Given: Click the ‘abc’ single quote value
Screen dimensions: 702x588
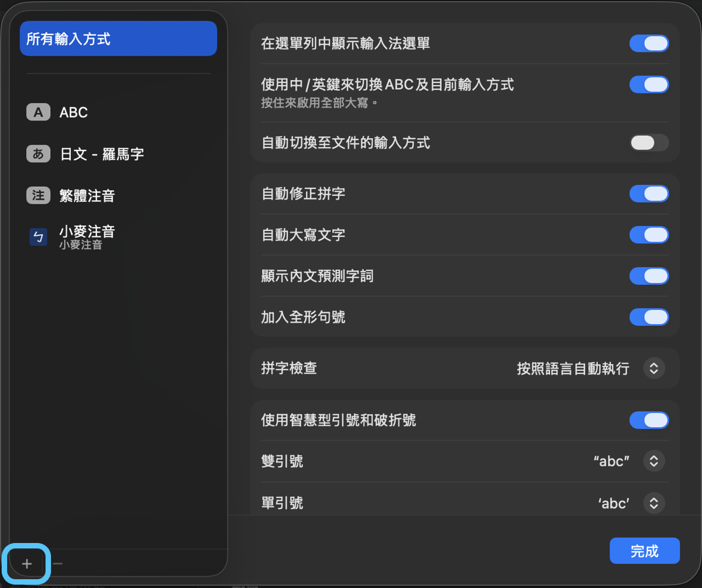Looking at the screenshot, I should click(614, 503).
